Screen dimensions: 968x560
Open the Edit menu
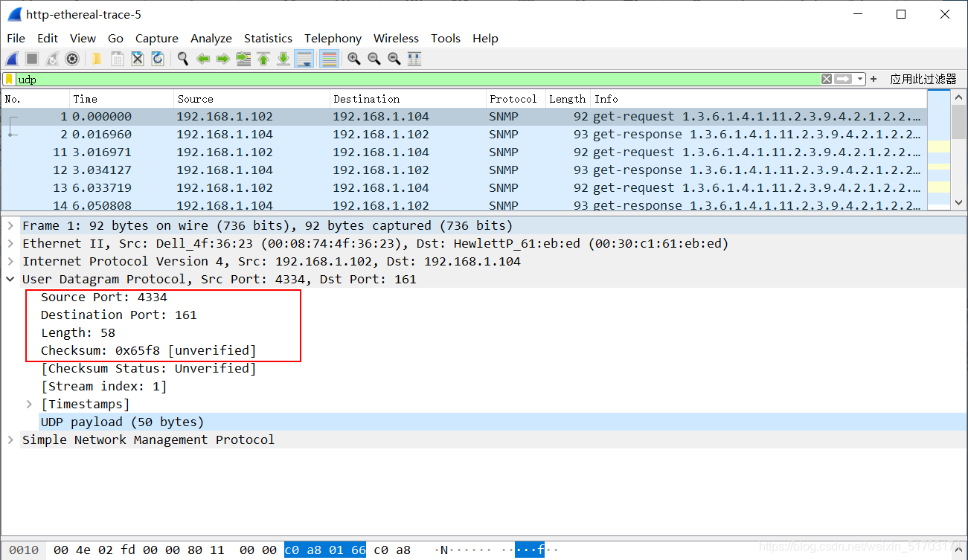48,39
